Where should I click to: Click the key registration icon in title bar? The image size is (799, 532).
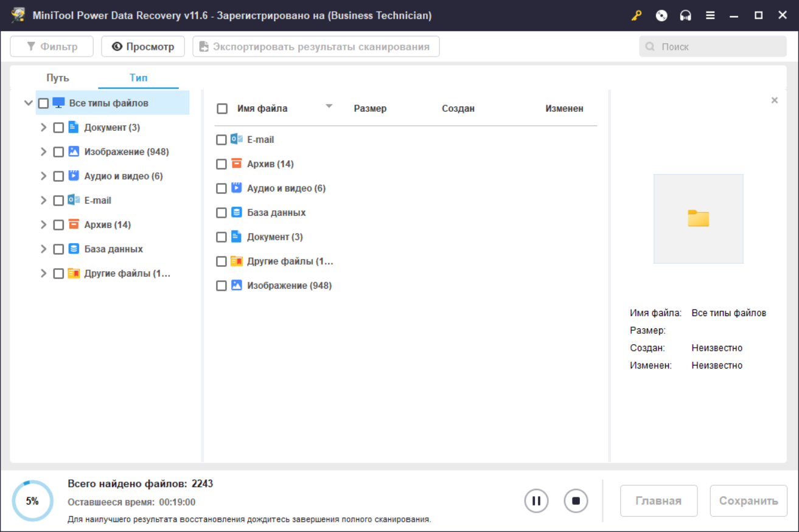[637, 16]
